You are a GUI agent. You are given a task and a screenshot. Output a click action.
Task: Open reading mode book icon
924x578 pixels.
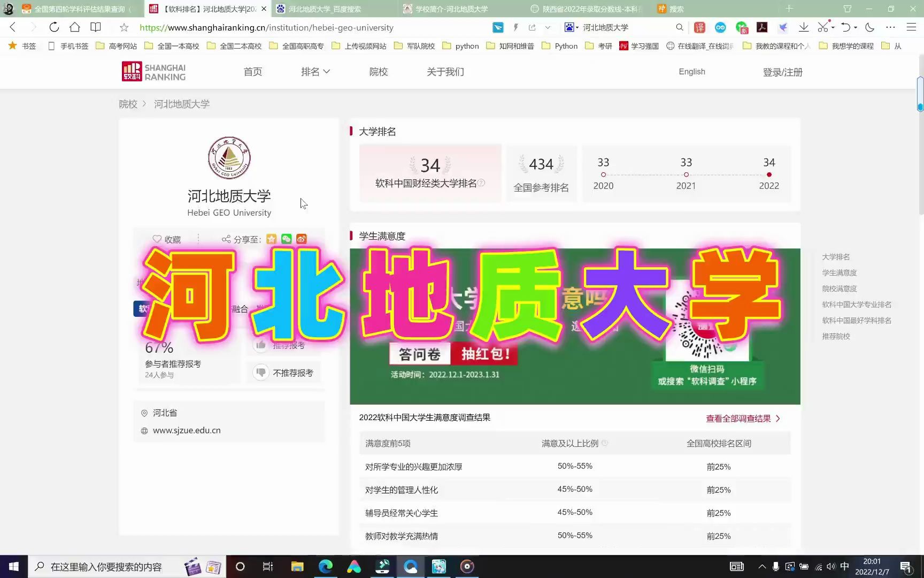(96, 27)
